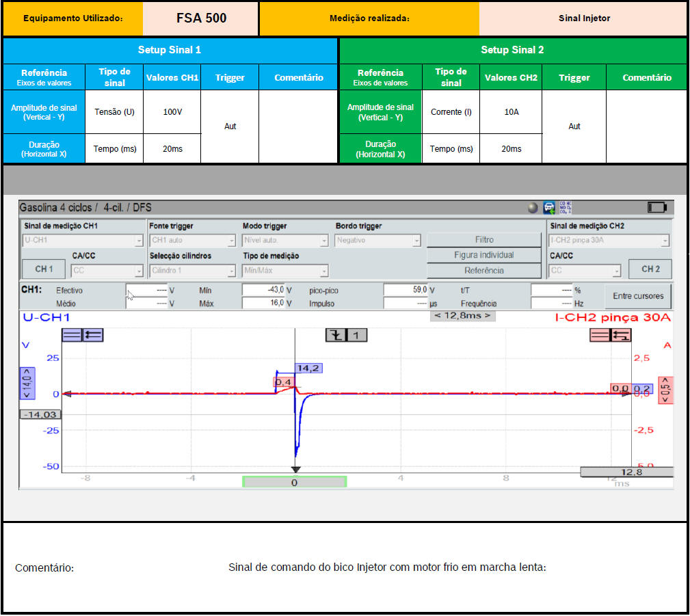690x616 pixels.
Task: Expand the Modo trigger dropdown
Action: coord(286,241)
